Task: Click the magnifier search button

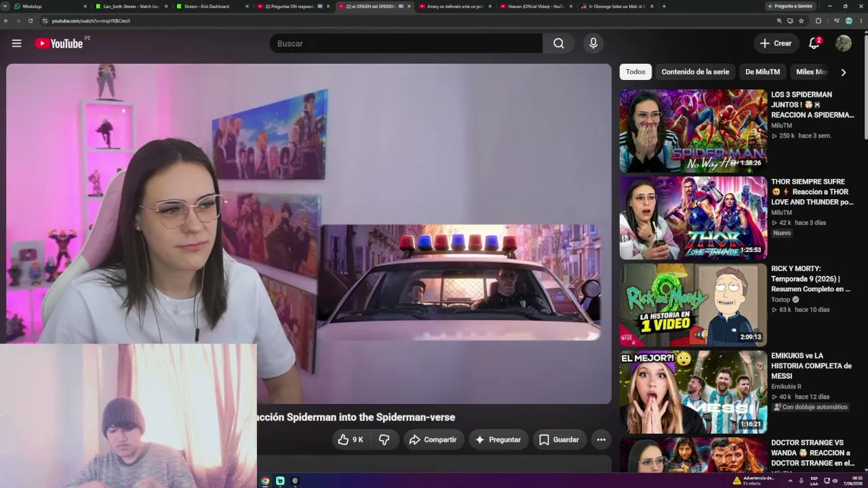Action: (558, 43)
